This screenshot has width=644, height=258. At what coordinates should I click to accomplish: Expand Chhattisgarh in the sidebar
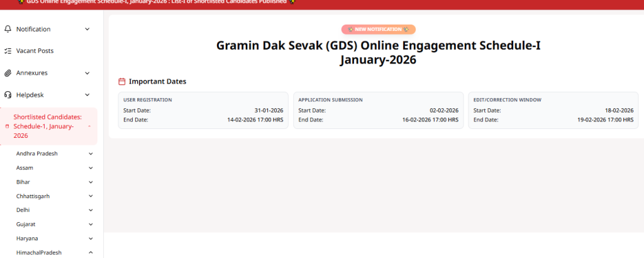(91, 196)
